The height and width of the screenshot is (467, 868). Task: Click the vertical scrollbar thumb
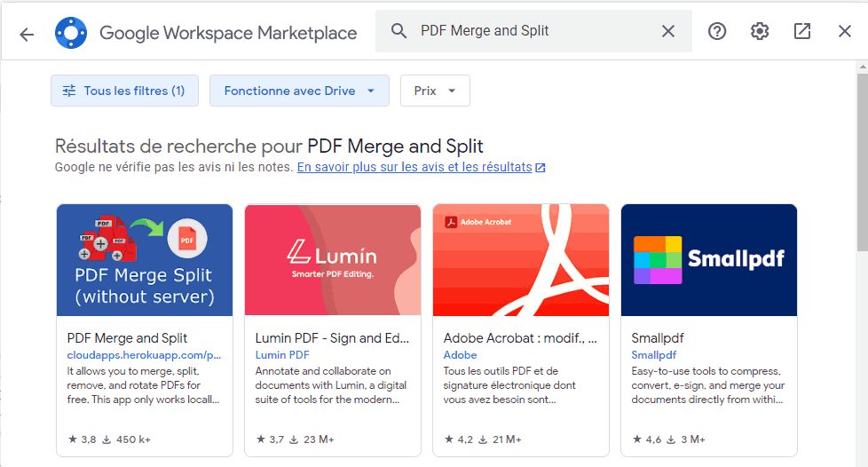click(863, 161)
